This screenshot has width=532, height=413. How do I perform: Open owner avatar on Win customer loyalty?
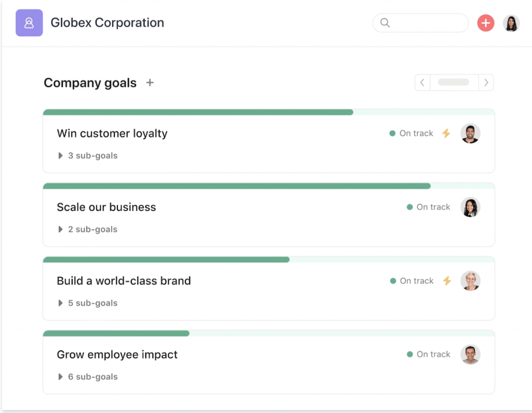[470, 133]
